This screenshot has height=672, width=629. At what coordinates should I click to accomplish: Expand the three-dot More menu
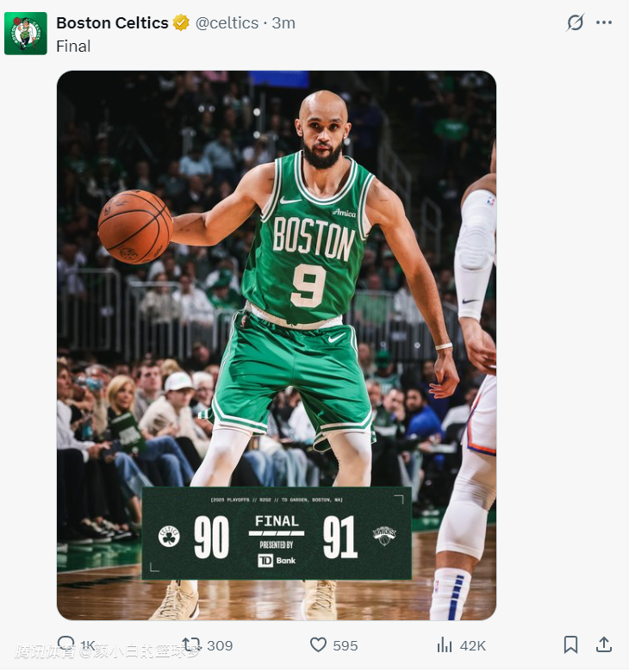point(604,23)
